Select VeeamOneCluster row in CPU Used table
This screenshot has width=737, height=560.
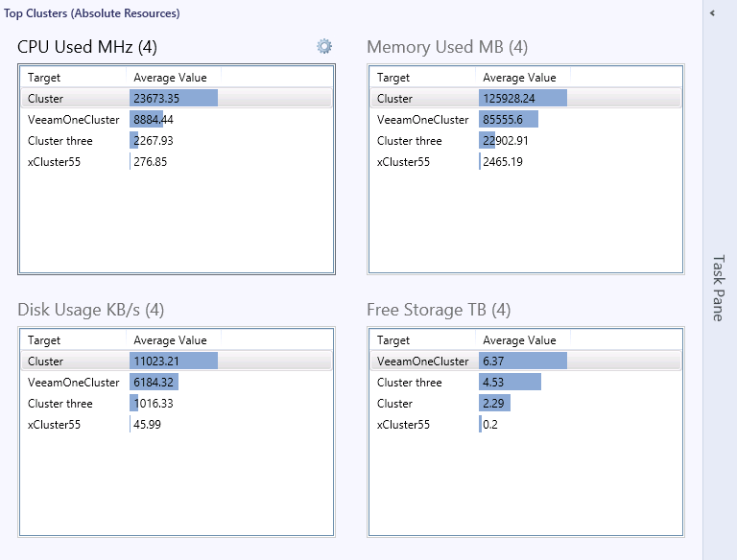pyautogui.click(x=73, y=120)
